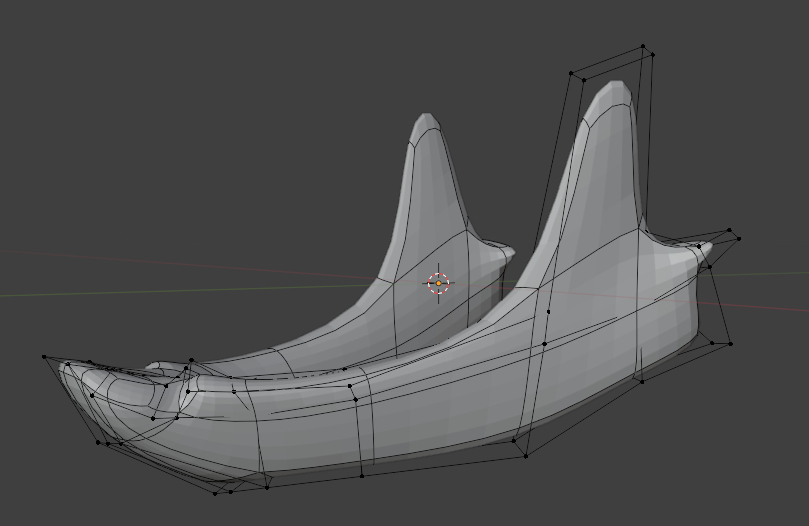The width and height of the screenshot is (809, 526).
Task: Select the rightmost cage vertex beside small spike
Action: (x=738, y=238)
